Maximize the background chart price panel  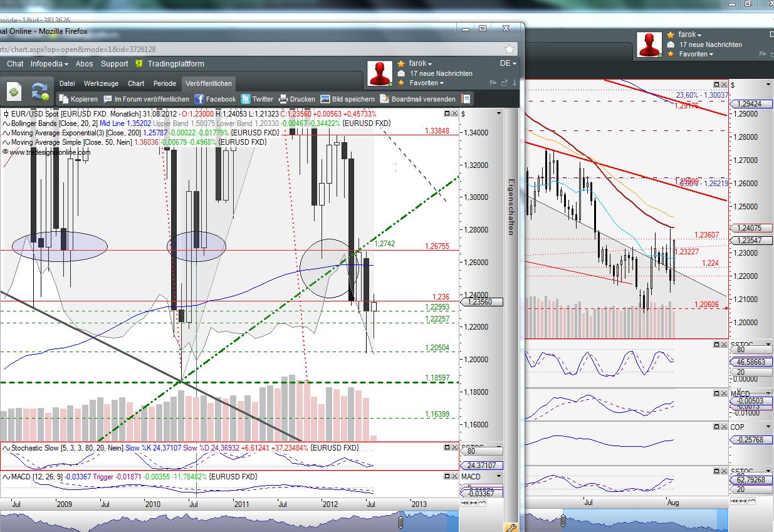pos(716,84)
